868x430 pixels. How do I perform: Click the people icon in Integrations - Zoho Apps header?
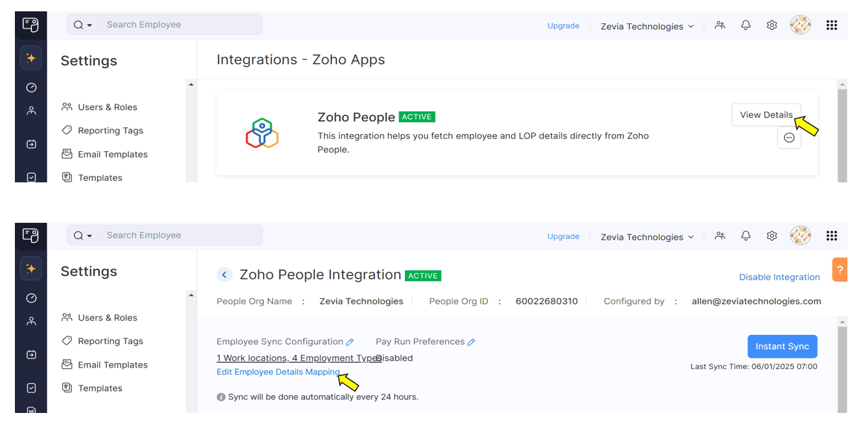[x=720, y=25]
